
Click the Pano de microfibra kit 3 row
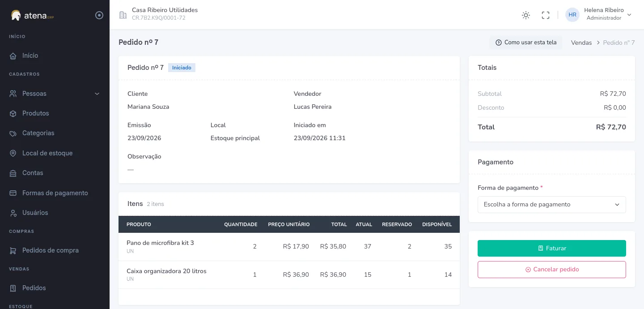pos(289,247)
